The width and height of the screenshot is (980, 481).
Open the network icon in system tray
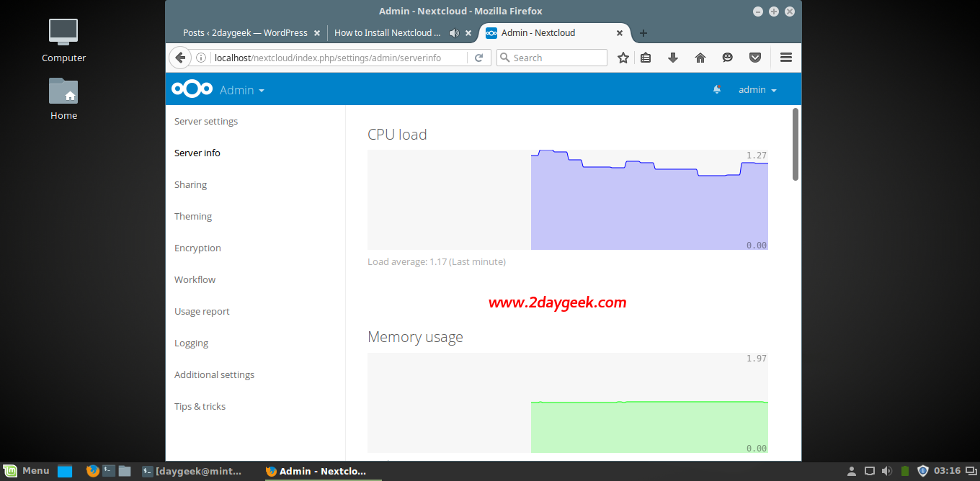[870, 471]
